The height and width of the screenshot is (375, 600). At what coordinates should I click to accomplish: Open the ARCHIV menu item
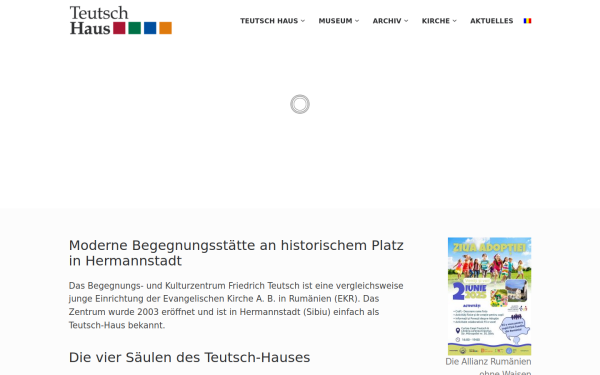[x=387, y=21]
